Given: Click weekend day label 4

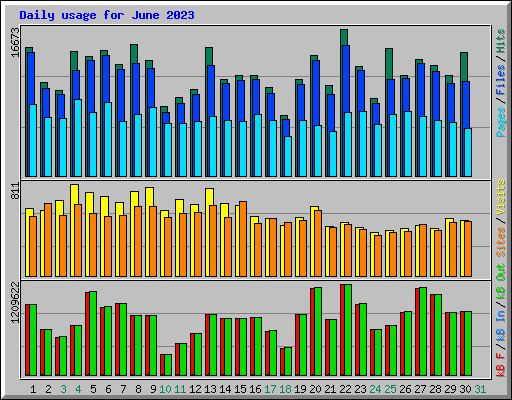Looking at the screenshot, I should (78, 389).
